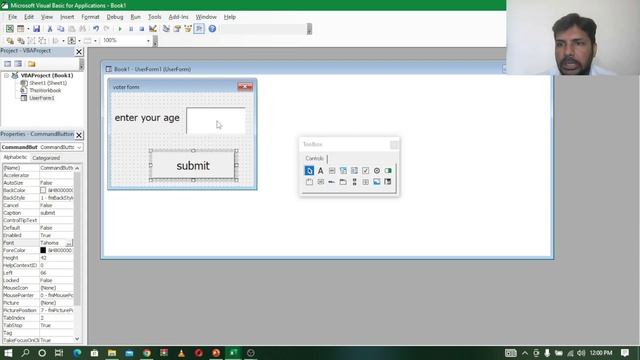This screenshot has width=640, height=360.
Task: Open the Format menu
Action: (x=90, y=17)
